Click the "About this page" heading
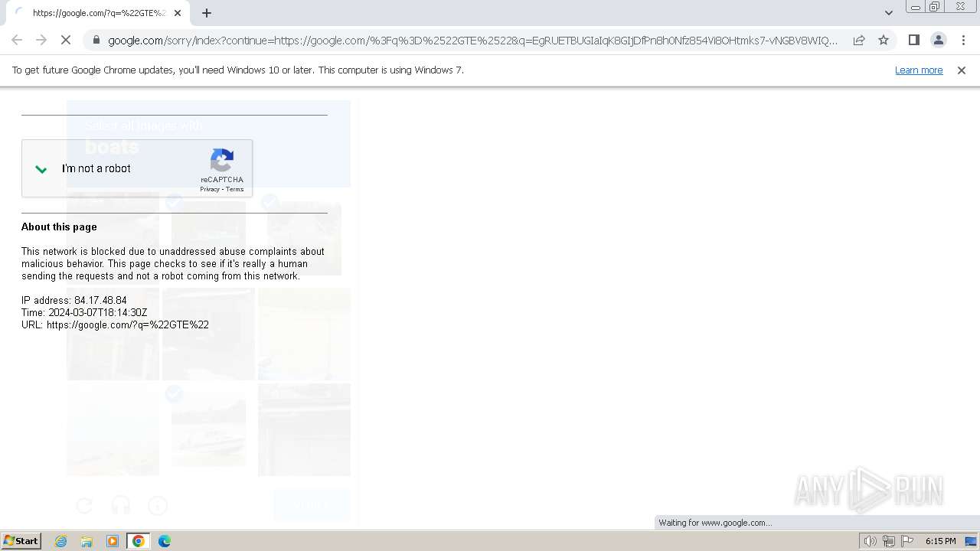The image size is (980, 551). coord(59,227)
